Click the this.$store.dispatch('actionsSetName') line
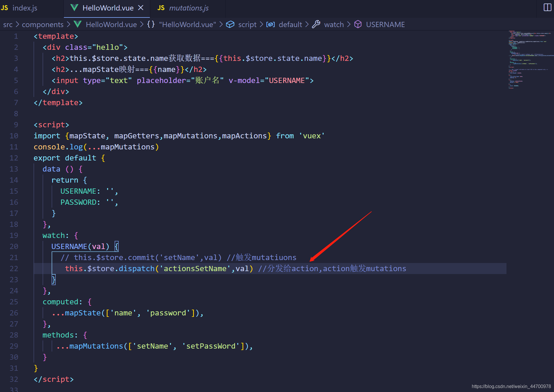554x392 pixels. pos(236,269)
